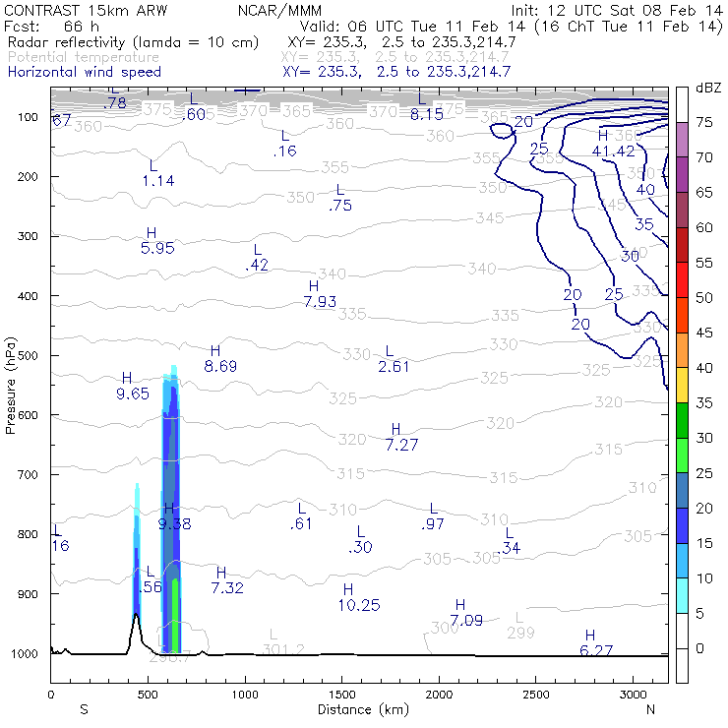Click the '700' pressure axis tick label
The height and width of the screenshot is (728, 728).
coord(28,474)
